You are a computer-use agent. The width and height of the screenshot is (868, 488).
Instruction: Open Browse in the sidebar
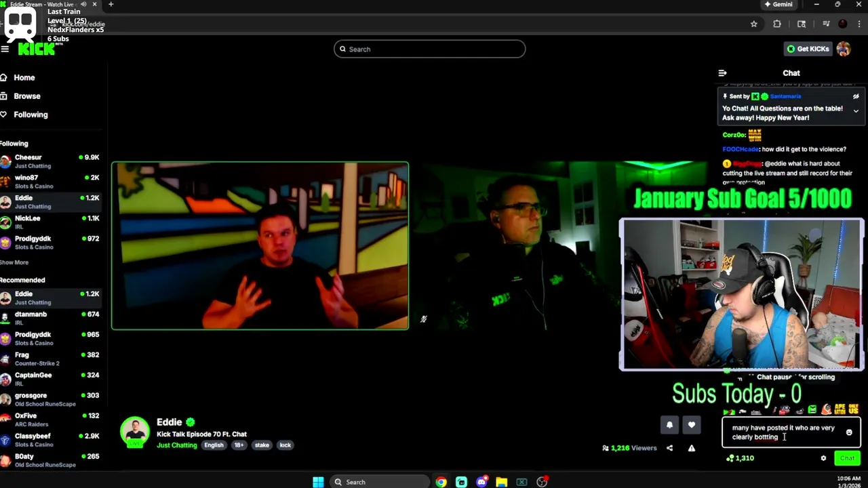pyautogui.click(x=27, y=96)
